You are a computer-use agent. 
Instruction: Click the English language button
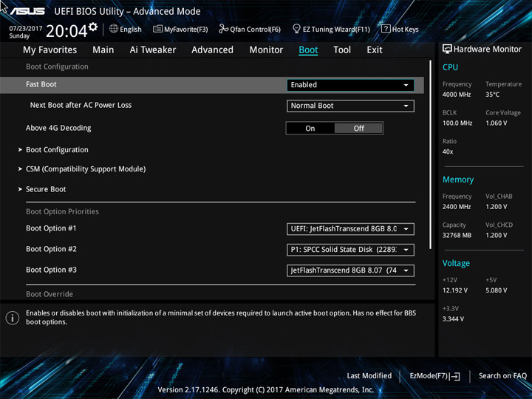(126, 29)
